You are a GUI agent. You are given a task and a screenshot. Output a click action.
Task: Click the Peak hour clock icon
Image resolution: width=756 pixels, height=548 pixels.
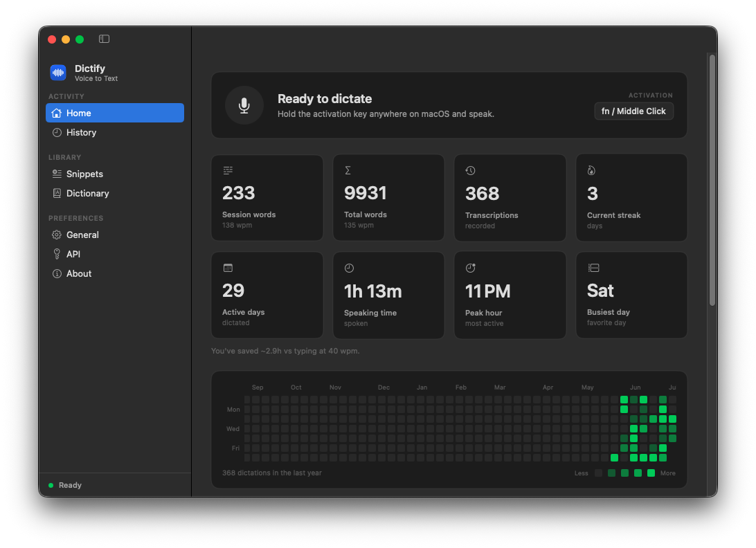tap(471, 268)
